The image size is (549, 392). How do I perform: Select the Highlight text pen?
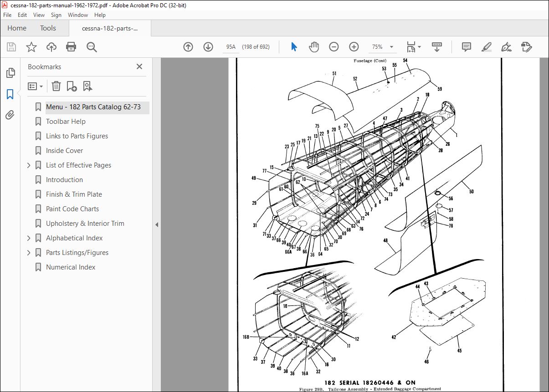(486, 47)
